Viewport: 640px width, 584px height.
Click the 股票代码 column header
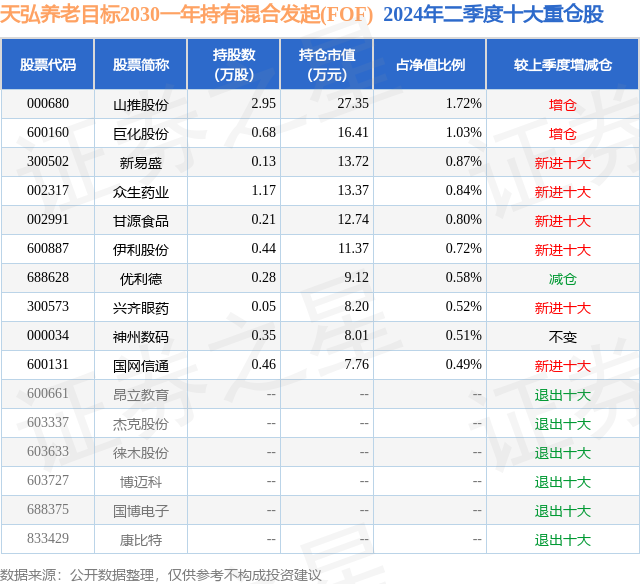click(48, 64)
